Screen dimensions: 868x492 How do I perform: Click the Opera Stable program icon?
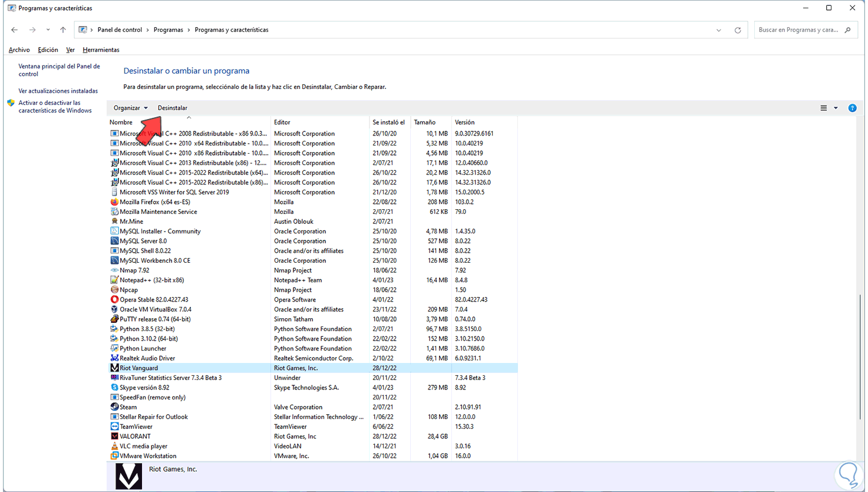pos(114,300)
